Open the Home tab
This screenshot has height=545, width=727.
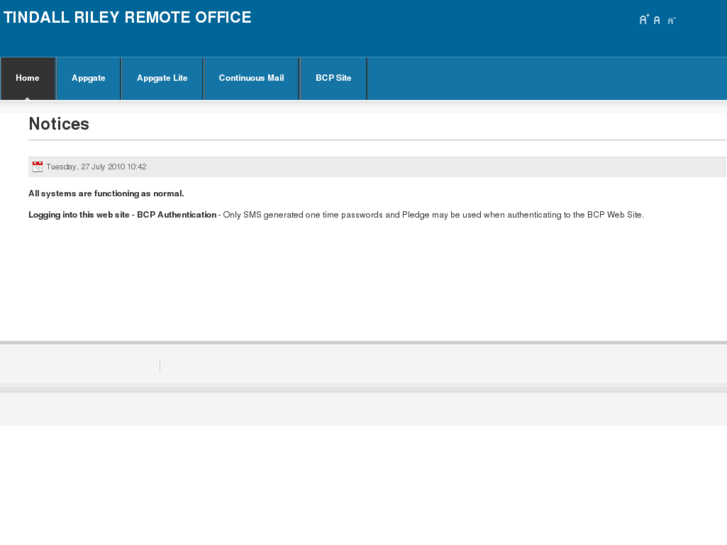coord(28,78)
